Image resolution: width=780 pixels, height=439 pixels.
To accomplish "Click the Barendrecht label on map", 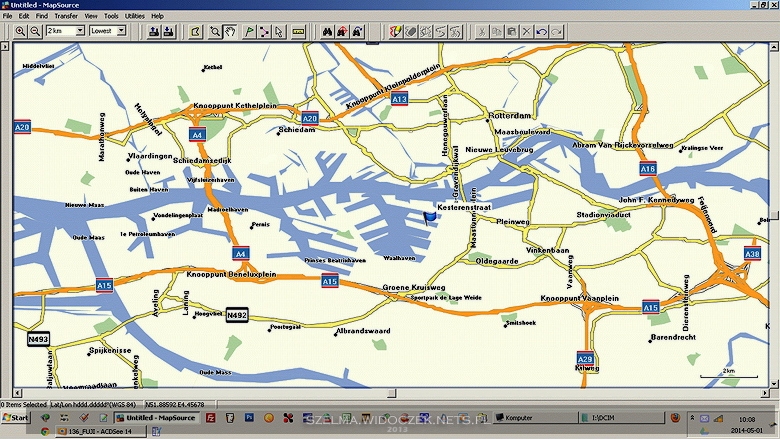I will tap(673, 337).
